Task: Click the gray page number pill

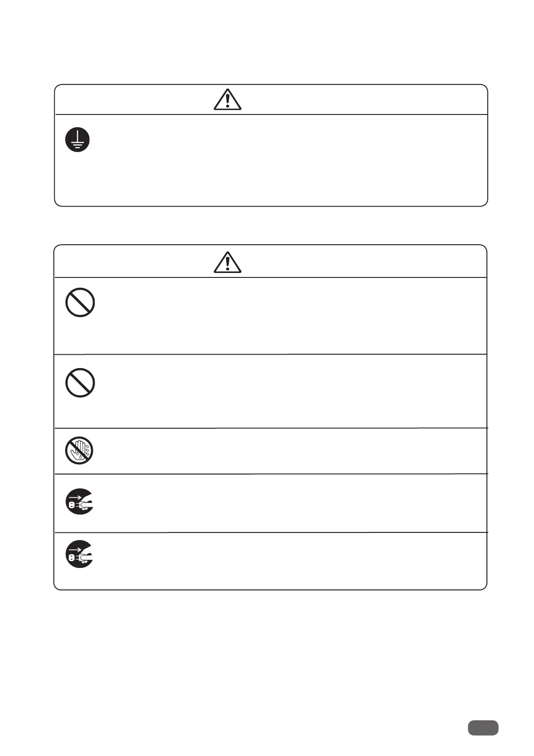Action: click(483, 728)
